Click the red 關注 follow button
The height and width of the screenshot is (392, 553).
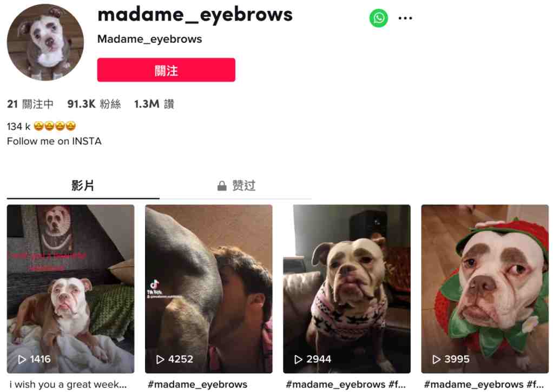point(166,70)
